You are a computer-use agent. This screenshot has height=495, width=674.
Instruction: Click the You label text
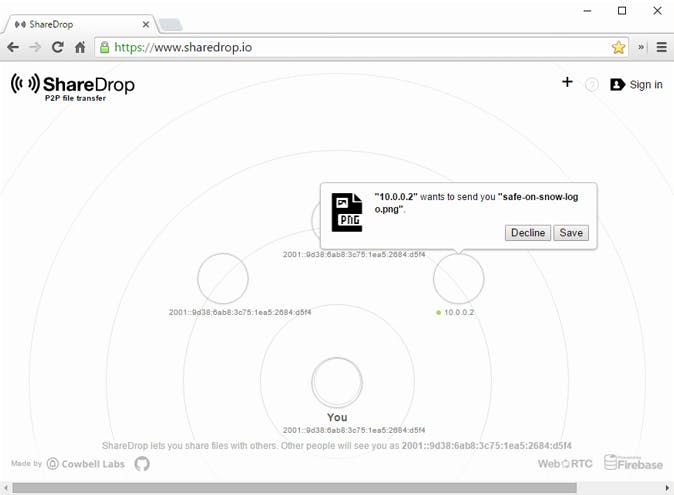click(x=337, y=417)
